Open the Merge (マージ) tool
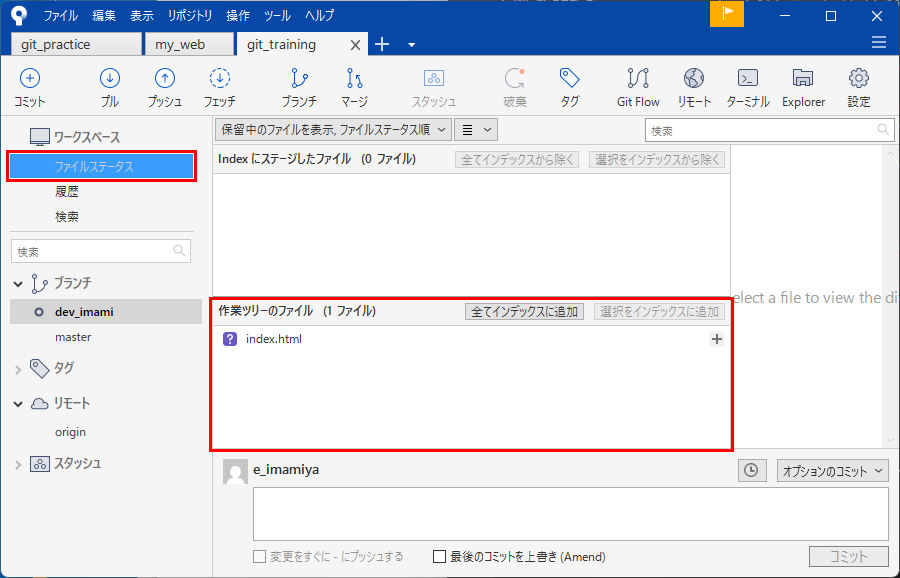 tap(354, 87)
